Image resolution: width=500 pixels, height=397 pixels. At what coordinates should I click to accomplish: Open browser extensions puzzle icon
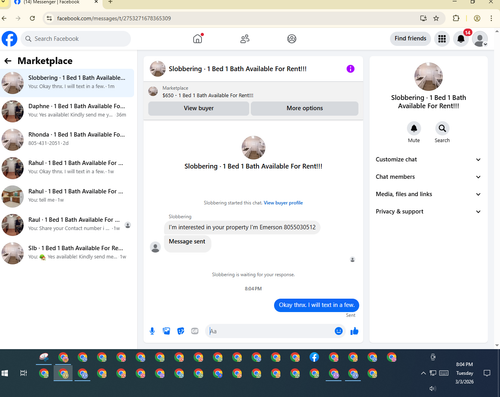456,18
